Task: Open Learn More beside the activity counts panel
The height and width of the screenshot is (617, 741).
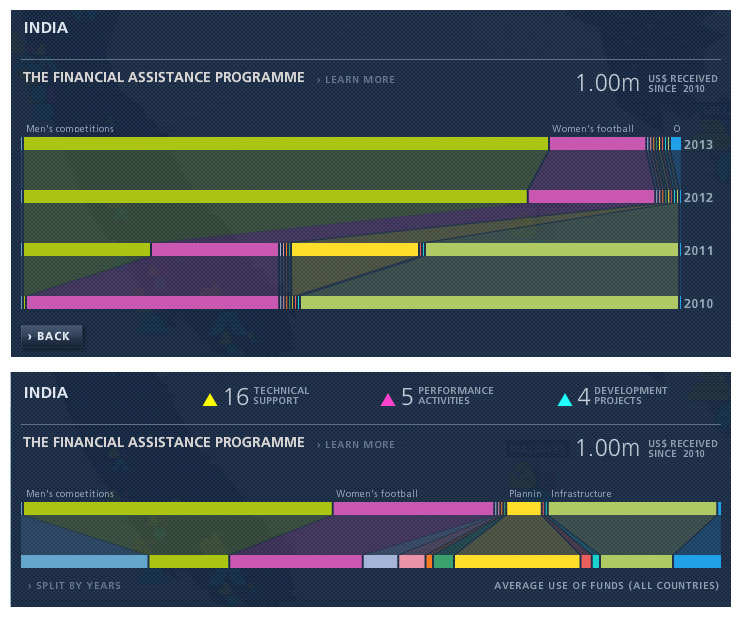Action: coord(359,445)
